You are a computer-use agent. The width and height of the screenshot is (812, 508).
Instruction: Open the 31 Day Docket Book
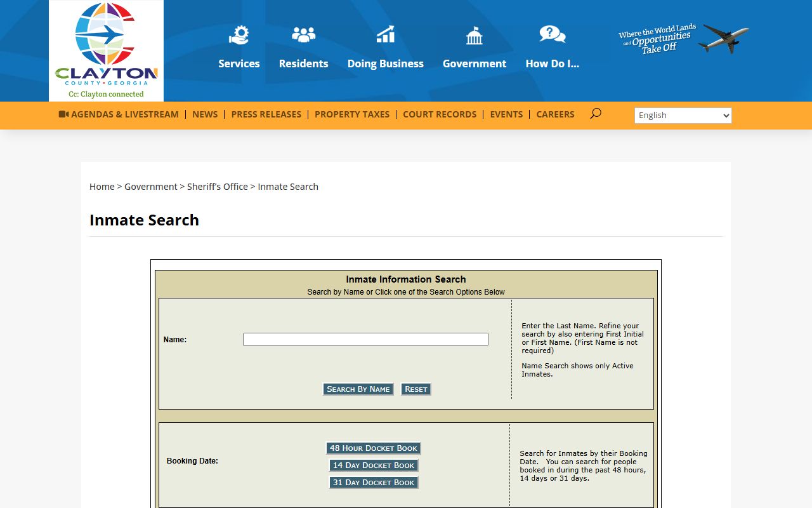click(373, 483)
